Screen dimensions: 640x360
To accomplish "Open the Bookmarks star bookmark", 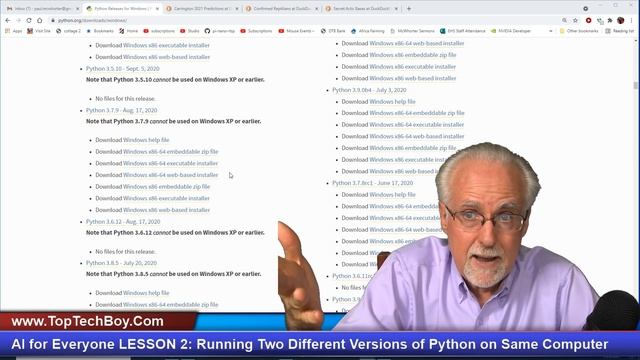I will tap(100, 31).
